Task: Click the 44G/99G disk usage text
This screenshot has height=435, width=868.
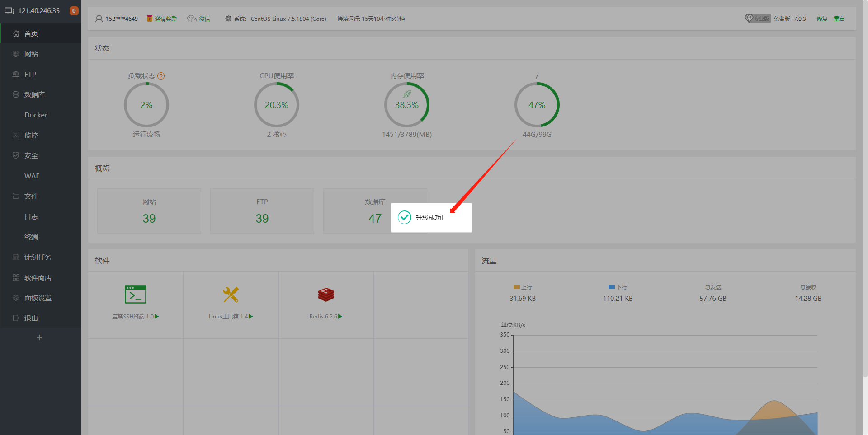Action: tap(537, 135)
